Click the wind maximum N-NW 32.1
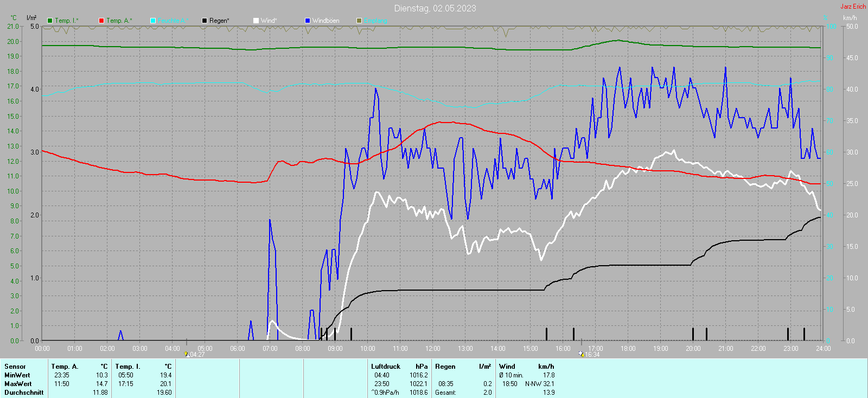 point(540,384)
